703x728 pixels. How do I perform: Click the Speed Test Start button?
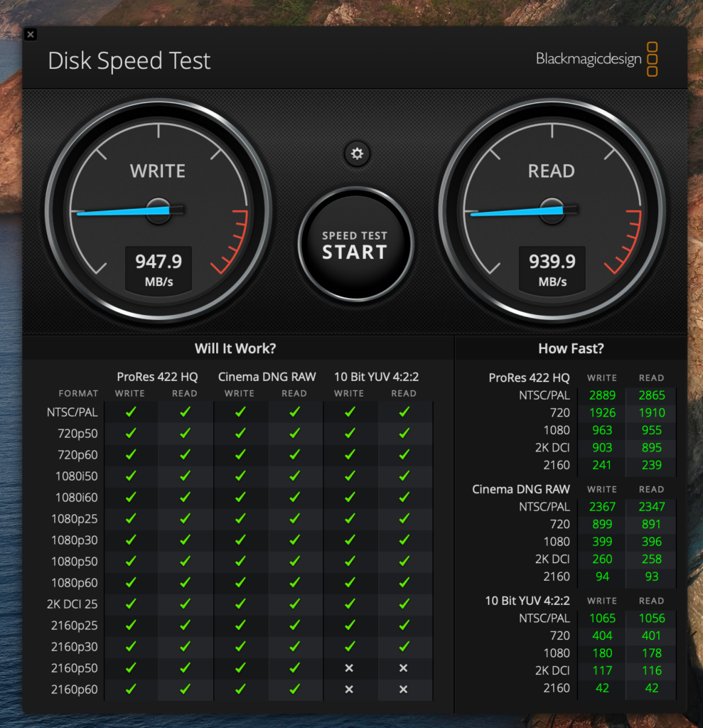(355, 245)
